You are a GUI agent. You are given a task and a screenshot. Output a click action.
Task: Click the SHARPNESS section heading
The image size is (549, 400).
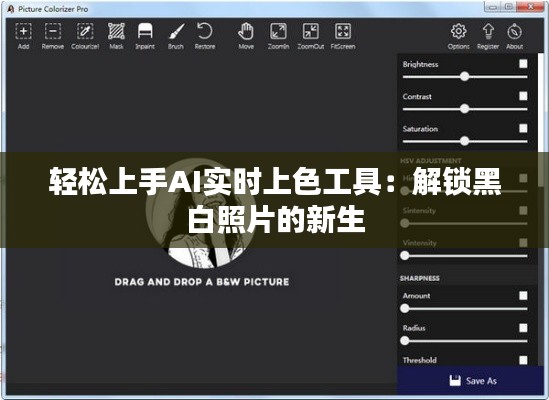[x=419, y=278]
